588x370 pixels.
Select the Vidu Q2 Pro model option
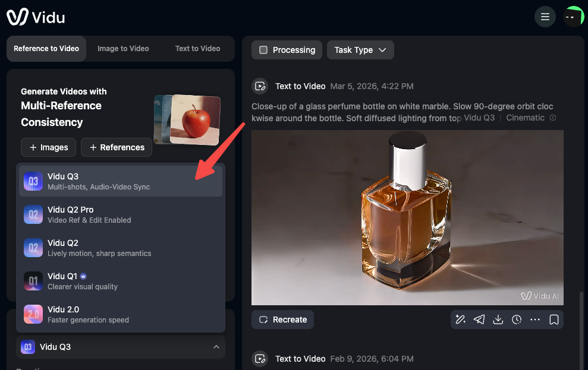pyautogui.click(x=121, y=214)
